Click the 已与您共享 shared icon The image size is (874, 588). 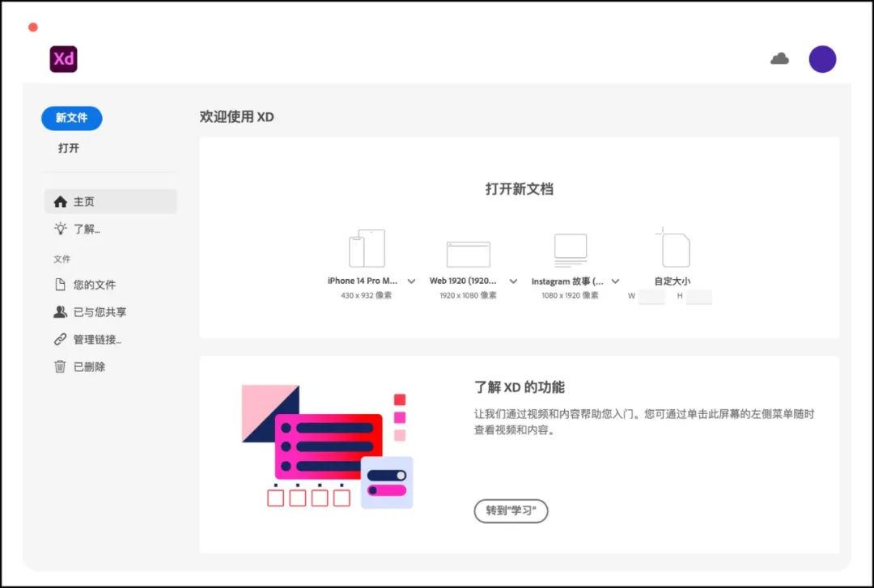pos(61,311)
